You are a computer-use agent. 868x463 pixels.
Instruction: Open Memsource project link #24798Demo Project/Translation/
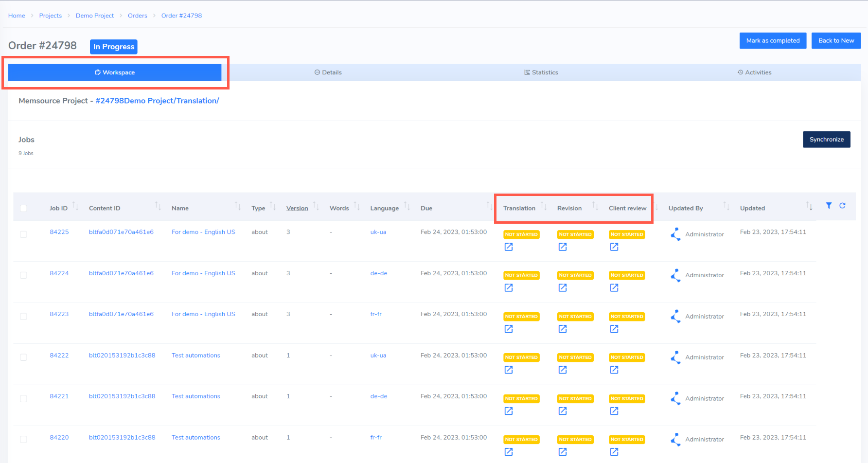point(158,101)
